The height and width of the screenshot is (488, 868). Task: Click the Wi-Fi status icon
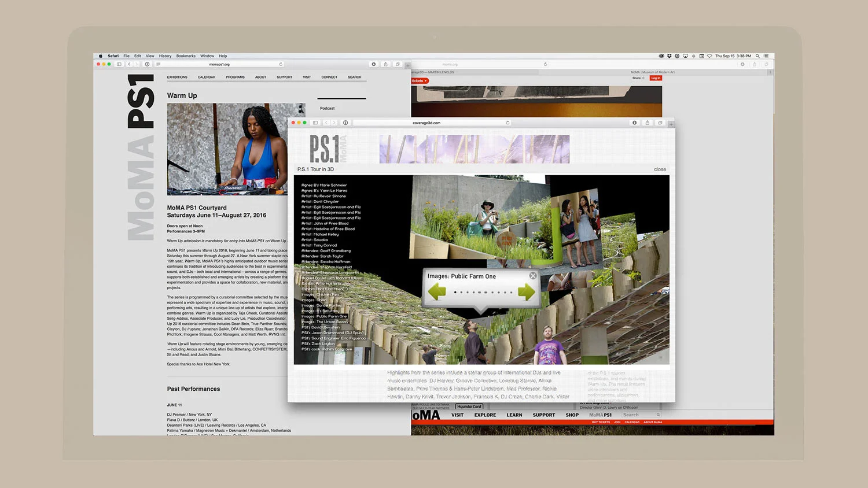[x=709, y=56]
